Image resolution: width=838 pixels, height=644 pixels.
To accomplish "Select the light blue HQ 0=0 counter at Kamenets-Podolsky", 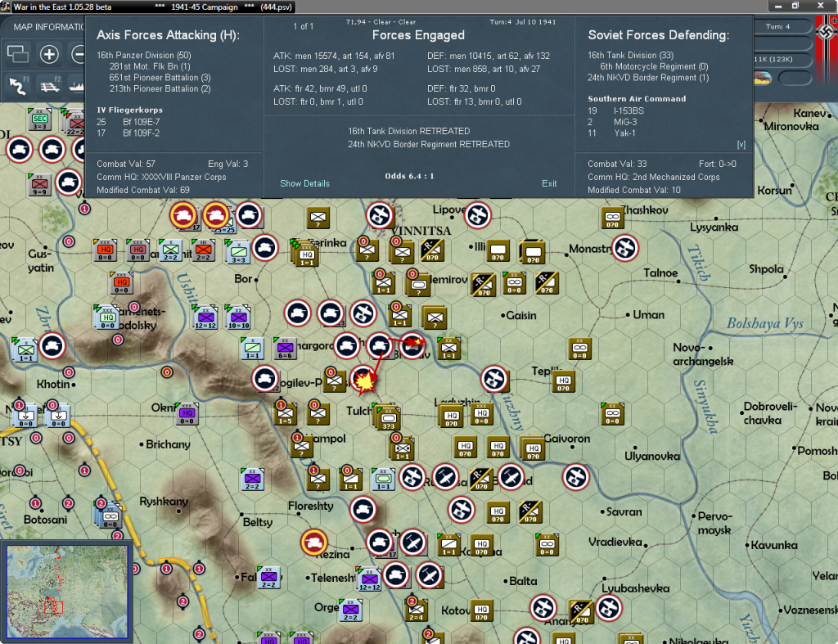I will point(107,317).
